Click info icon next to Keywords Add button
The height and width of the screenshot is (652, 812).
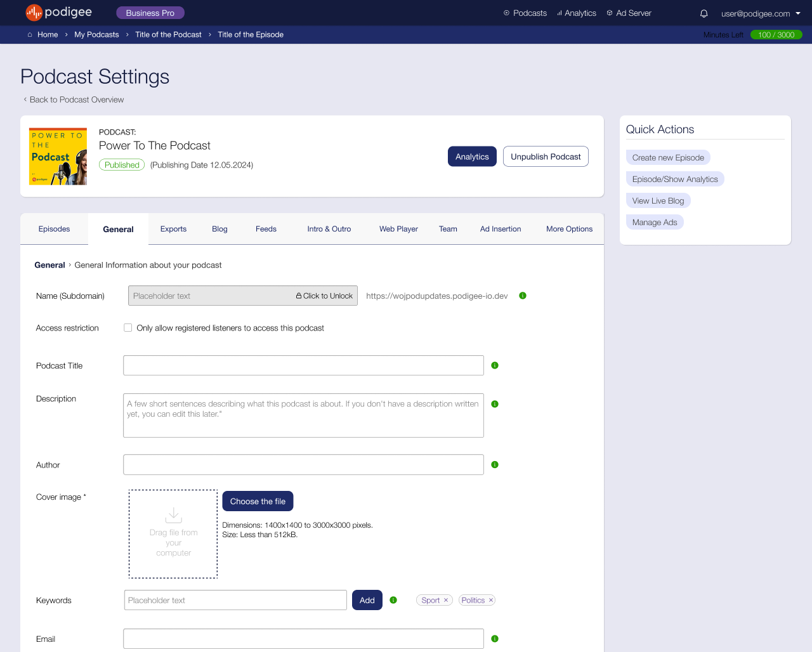(393, 600)
